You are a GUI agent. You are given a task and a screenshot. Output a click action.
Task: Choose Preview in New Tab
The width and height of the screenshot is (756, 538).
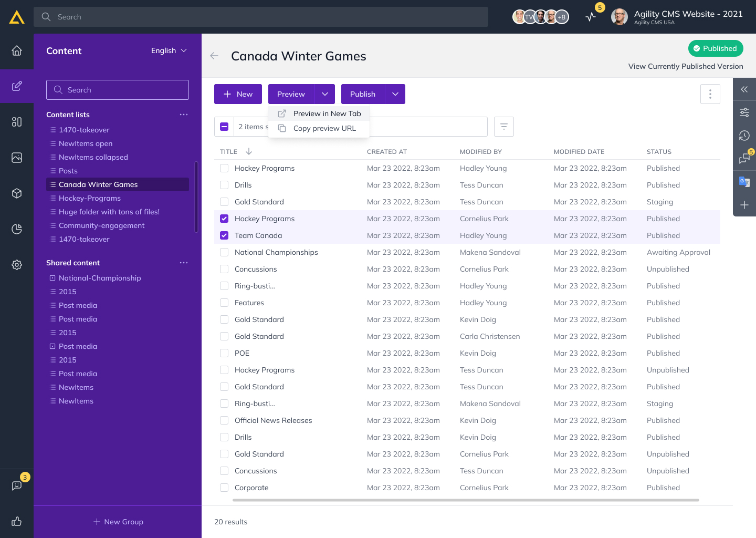(x=327, y=113)
